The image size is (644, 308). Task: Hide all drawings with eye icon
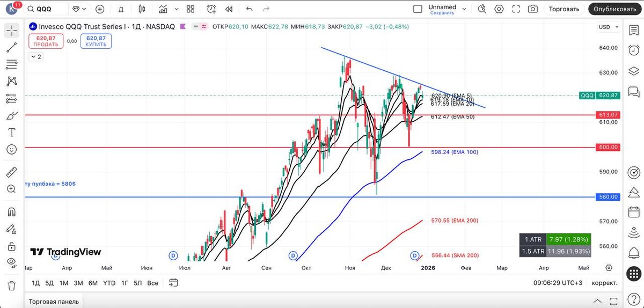[11, 263]
